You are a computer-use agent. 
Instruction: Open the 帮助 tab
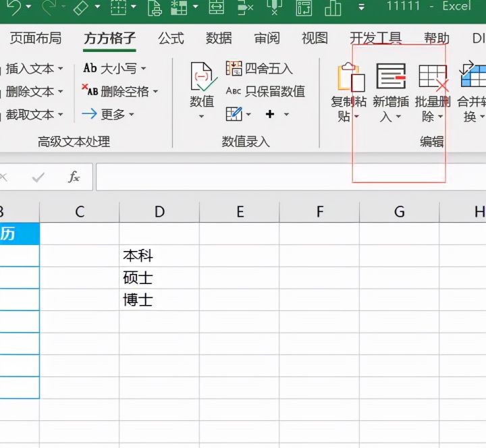click(437, 38)
